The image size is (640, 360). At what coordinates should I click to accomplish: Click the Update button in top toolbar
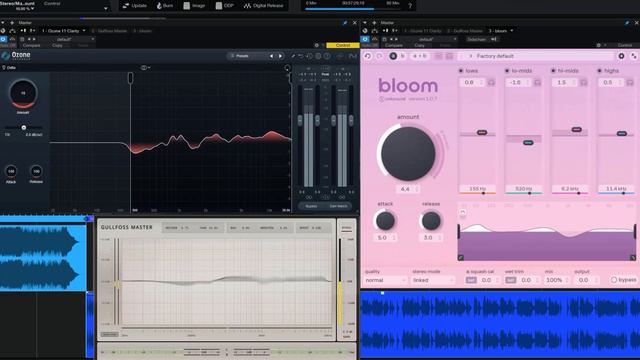coord(134,6)
